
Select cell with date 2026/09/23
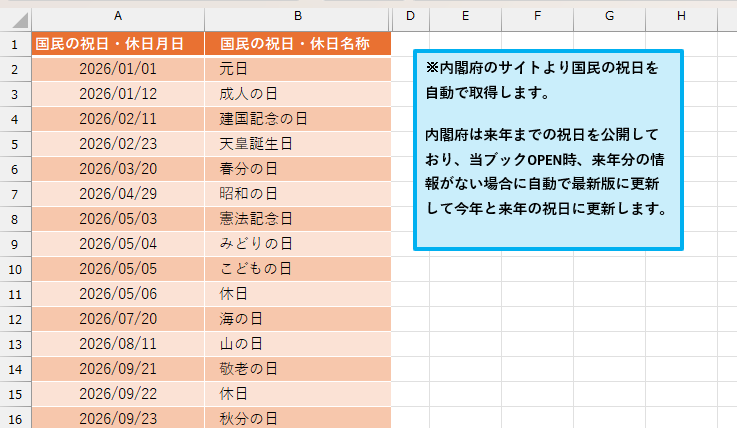[x=118, y=418]
